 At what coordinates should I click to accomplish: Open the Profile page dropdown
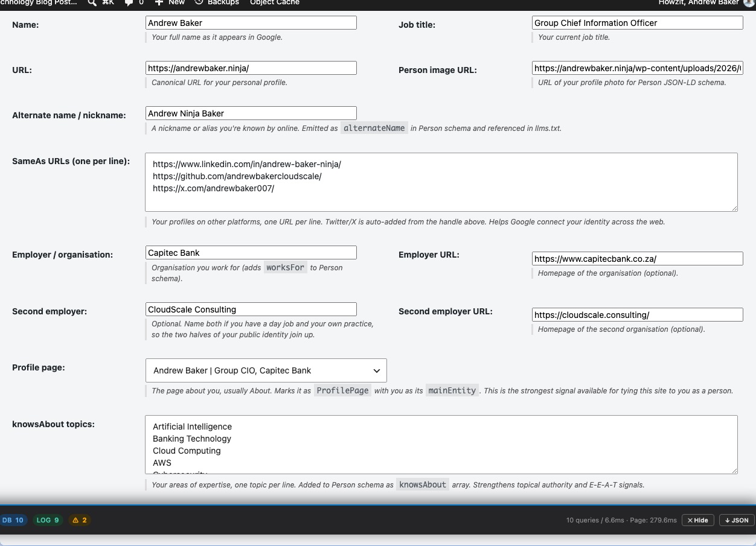pos(266,370)
